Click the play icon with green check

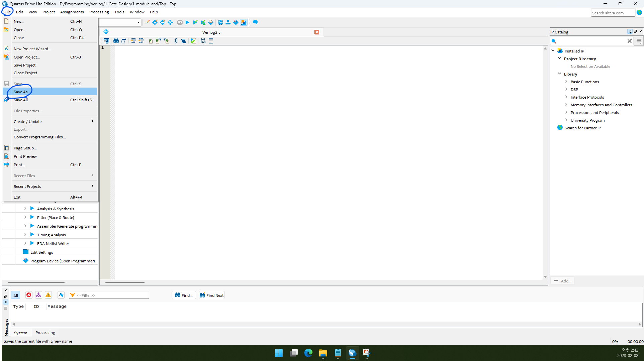pyautogui.click(x=195, y=22)
